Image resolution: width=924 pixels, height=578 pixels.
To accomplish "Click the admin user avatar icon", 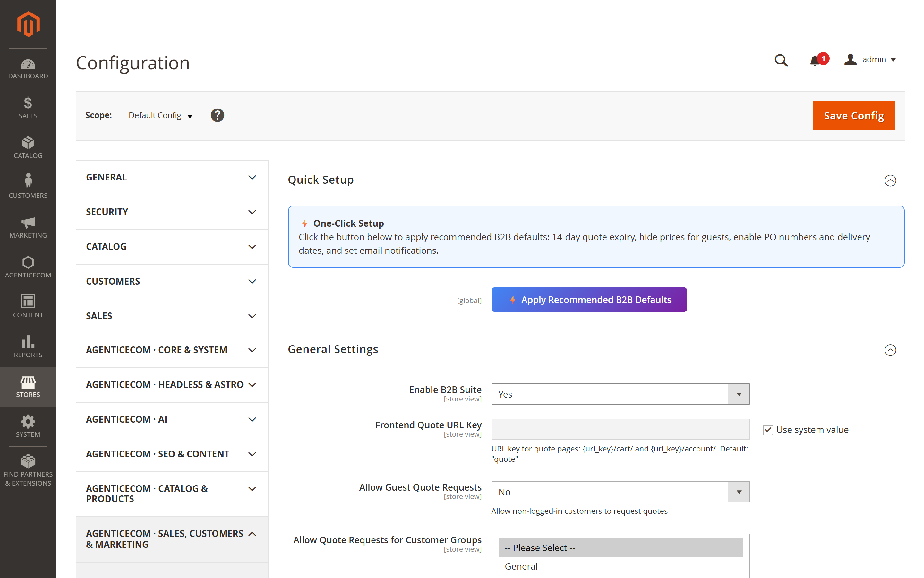I will pos(850,59).
